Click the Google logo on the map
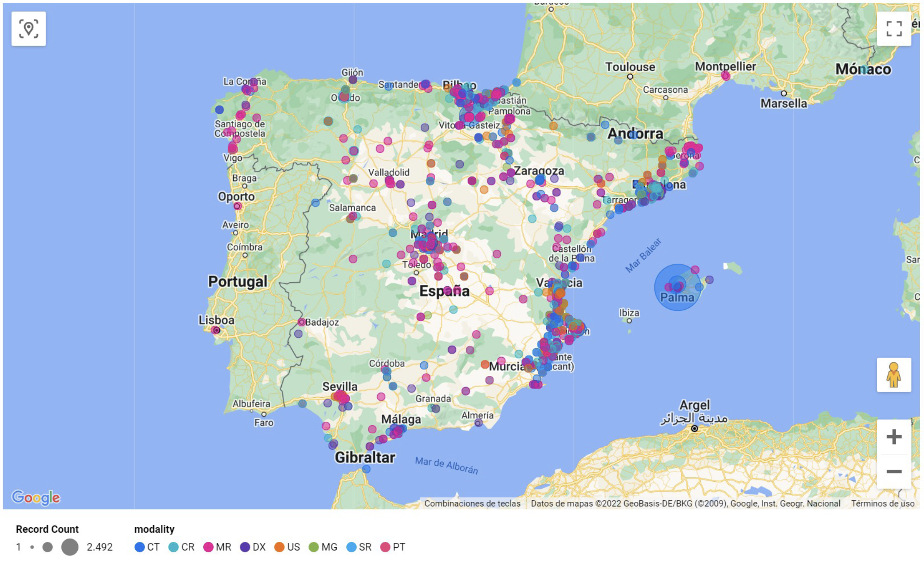924x563 pixels. point(36,497)
